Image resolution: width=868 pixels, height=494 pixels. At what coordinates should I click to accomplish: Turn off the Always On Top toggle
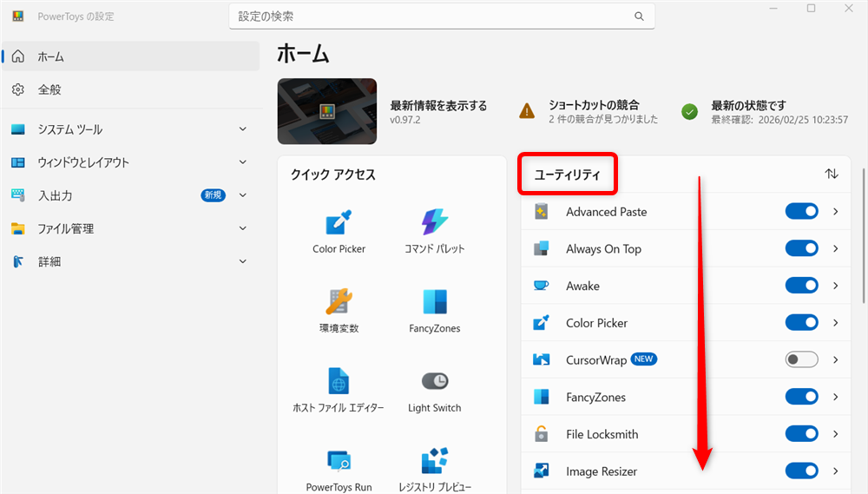click(x=801, y=248)
